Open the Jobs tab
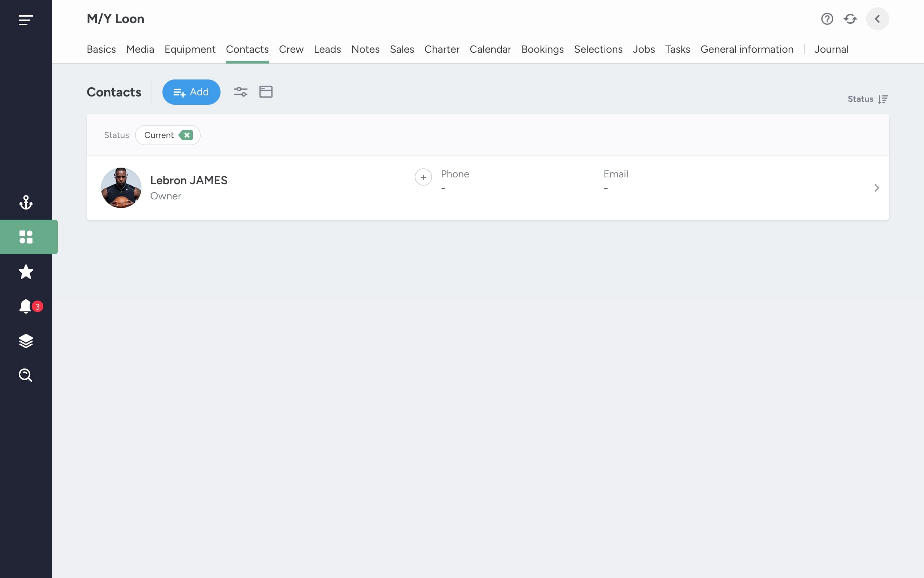The image size is (924, 578). pyautogui.click(x=643, y=49)
